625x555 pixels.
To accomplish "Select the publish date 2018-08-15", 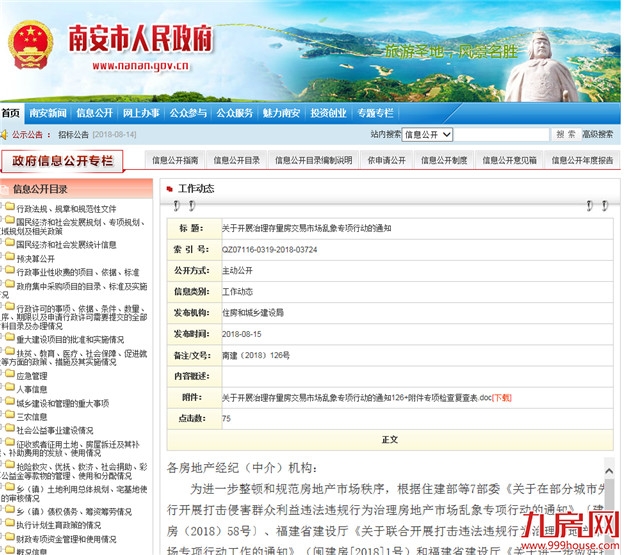I will click(x=242, y=334).
